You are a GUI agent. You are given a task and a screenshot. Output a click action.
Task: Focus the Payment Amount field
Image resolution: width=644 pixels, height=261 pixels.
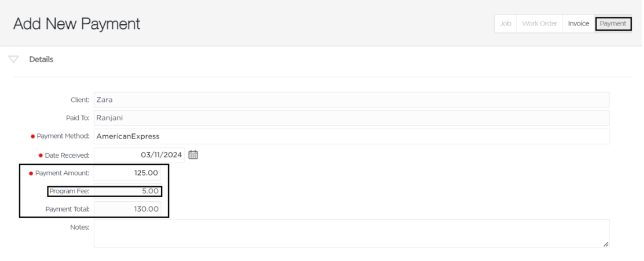127,173
